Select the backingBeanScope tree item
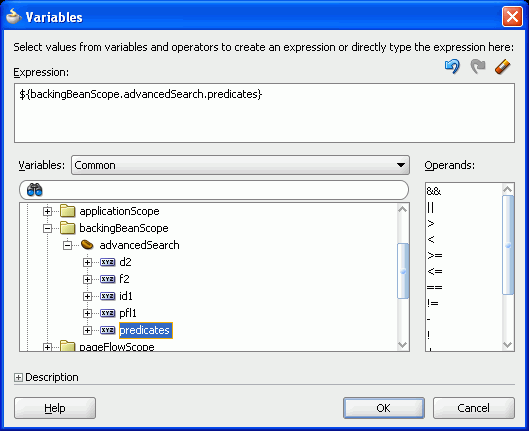 tap(124, 228)
